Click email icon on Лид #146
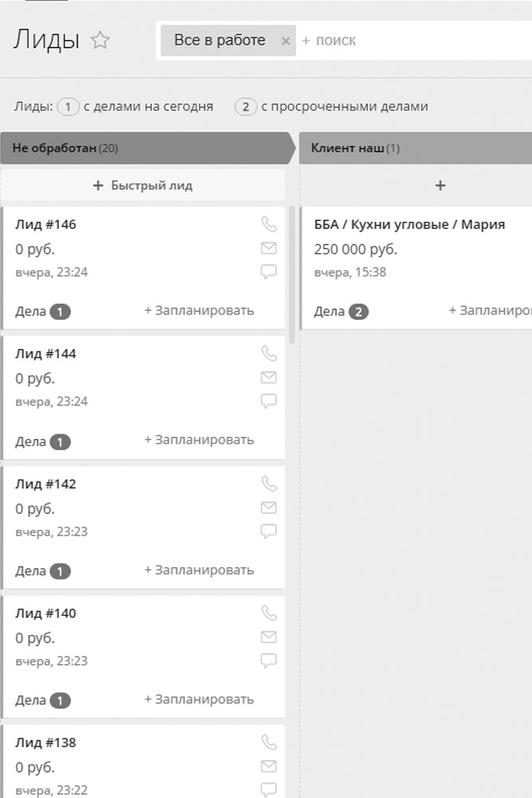 coord(269,248)
